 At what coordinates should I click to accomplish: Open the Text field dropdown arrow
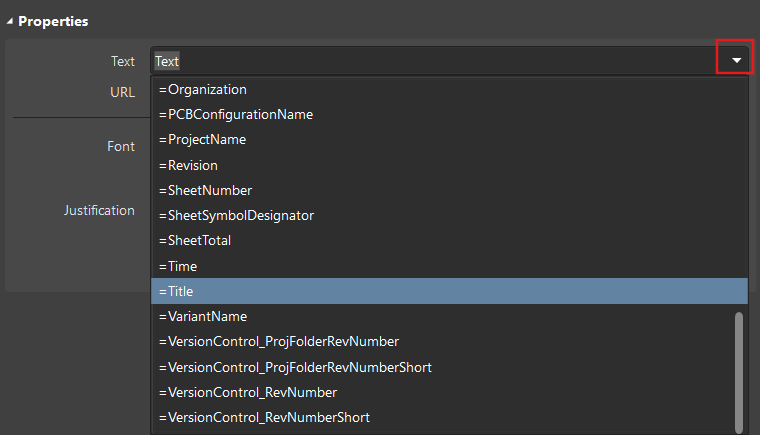click(736, 61)
